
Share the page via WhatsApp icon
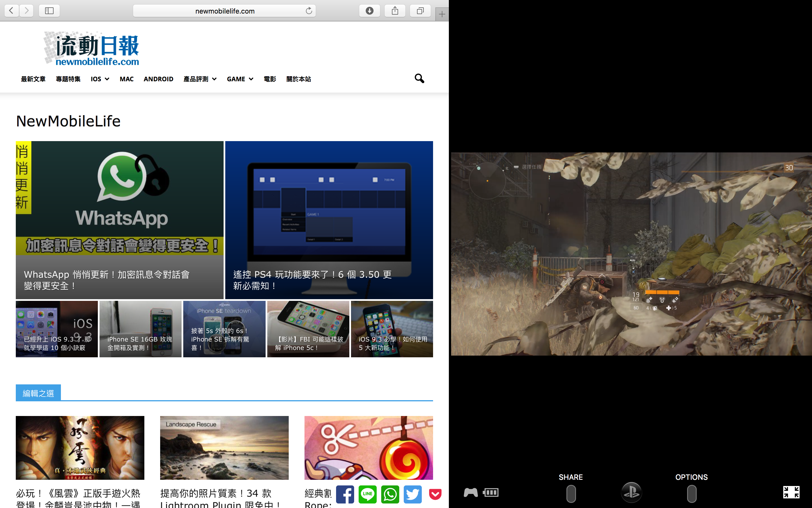[x=390, y=494]
